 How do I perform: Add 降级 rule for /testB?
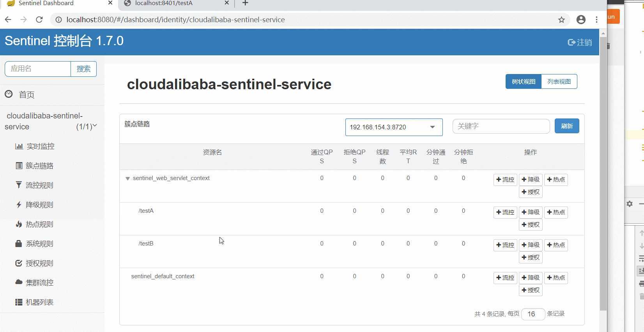click(x=531, y=245)
